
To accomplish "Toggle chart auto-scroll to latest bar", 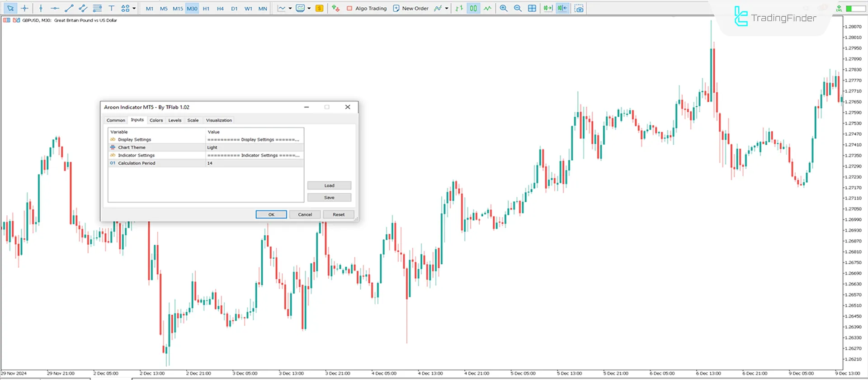I will point(548,8).
